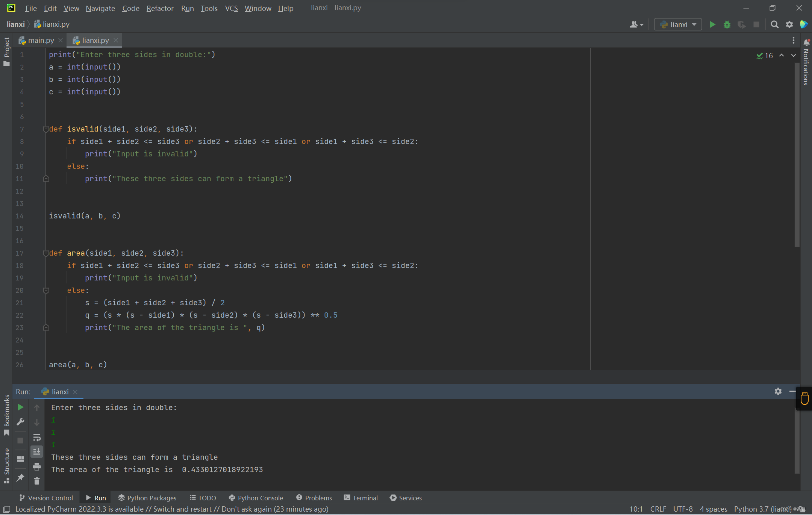Toggle scroll to end in console
This screenshot has width=812, height=515.
pyautogui.click(x=37, y=451)
